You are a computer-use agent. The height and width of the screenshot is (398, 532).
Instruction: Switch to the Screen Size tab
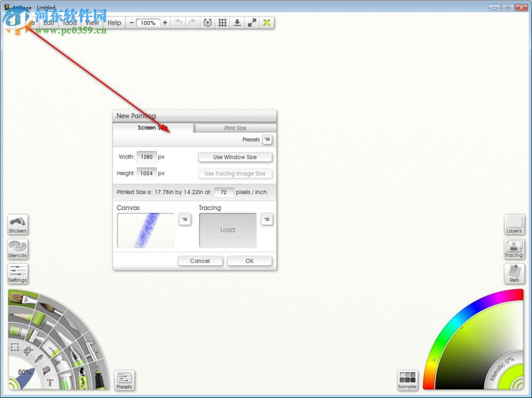tap(153, 128)
